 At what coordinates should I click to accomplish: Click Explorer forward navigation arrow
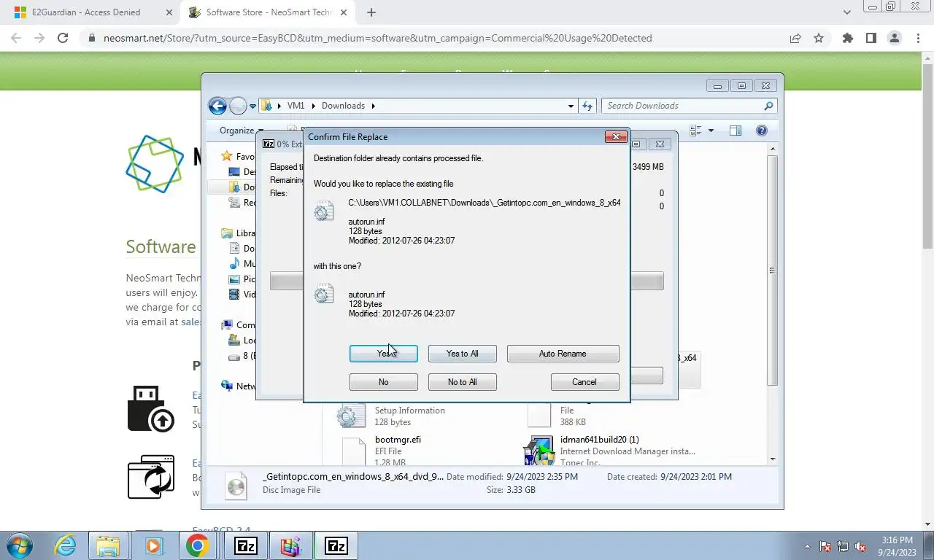tap(238, 106)
